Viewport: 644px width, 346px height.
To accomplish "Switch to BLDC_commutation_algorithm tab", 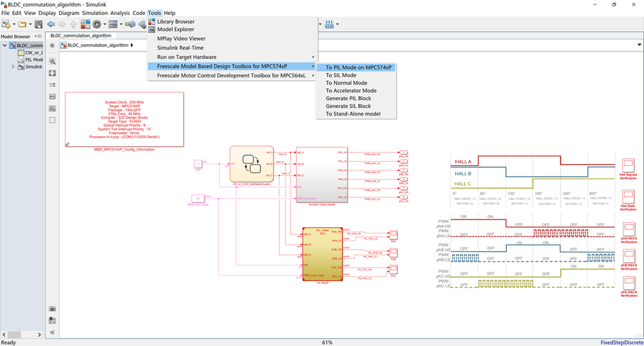I will (81, 36).
